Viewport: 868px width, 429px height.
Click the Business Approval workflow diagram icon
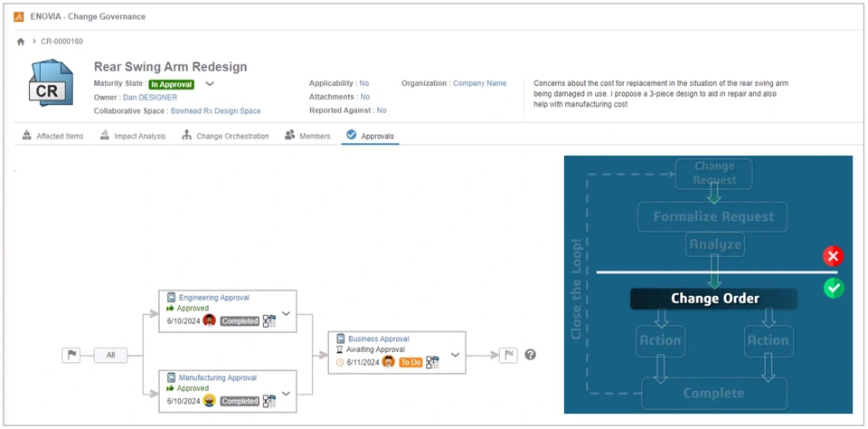(x=432, y=362)
